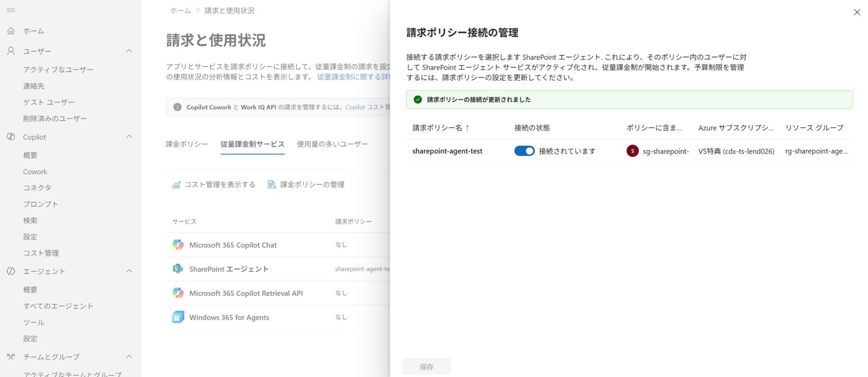This screenshot has width=868, height=377.
Task: Open Cowork under Copilot
Action: [x=35, y=172]
